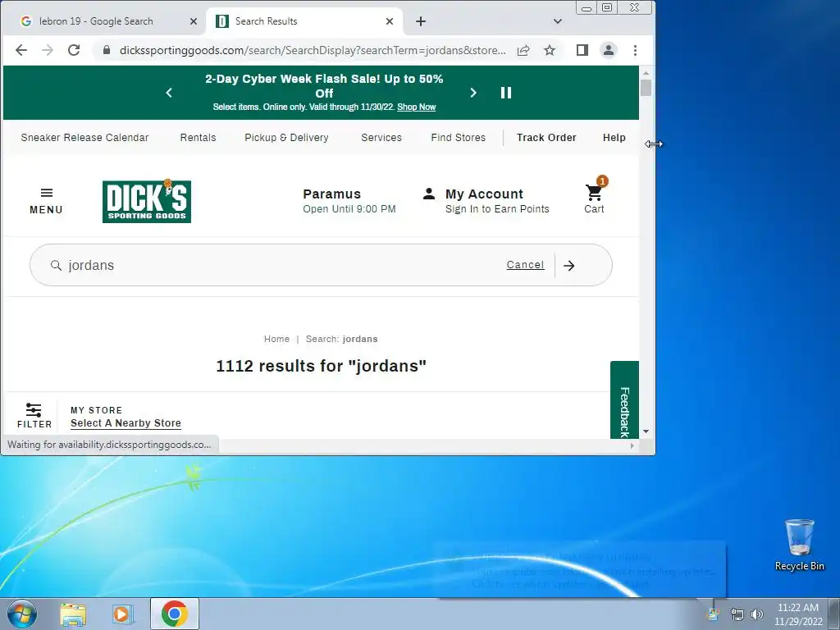
Task: Click the taskbar clock 11:22 AM
Action: pos(798,614)
